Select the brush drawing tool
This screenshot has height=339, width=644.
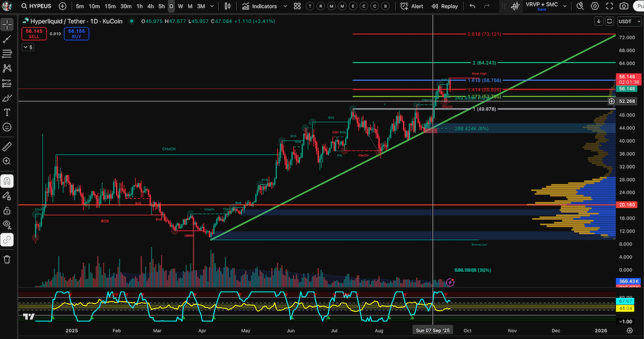pos(7,98)
